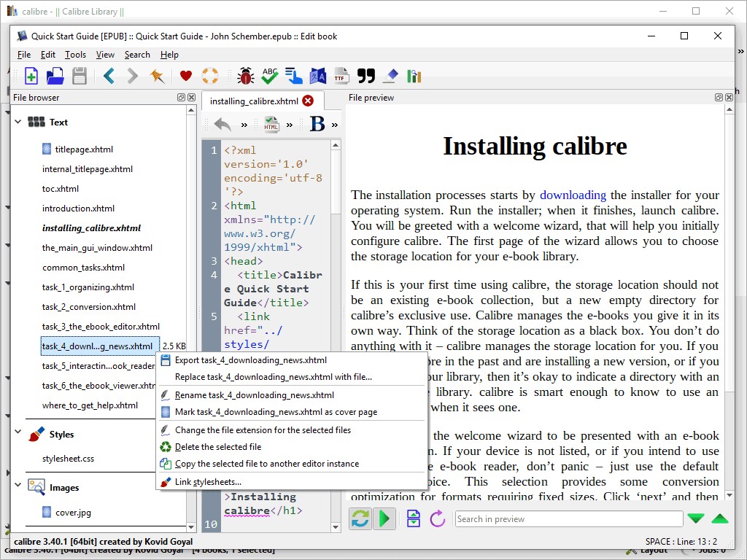Screen dimensions: 747x560
Task: Choose Delete the selected file
Action: pyautogui.click(x=291, y=447)
